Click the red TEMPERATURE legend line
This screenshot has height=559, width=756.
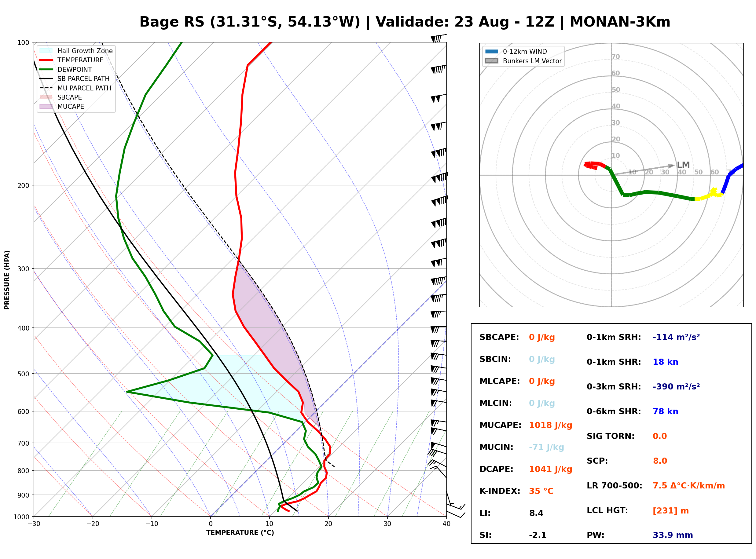(46, 60)
